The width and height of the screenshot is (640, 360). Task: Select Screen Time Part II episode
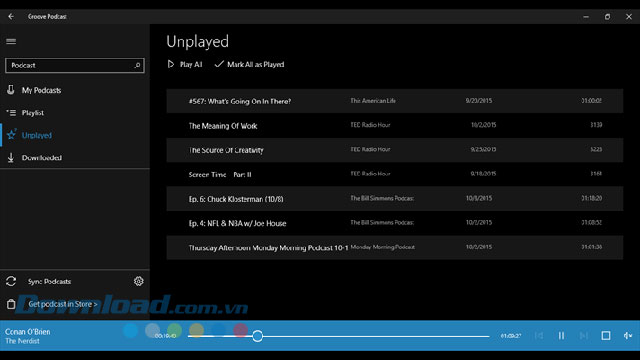[395, 174]
